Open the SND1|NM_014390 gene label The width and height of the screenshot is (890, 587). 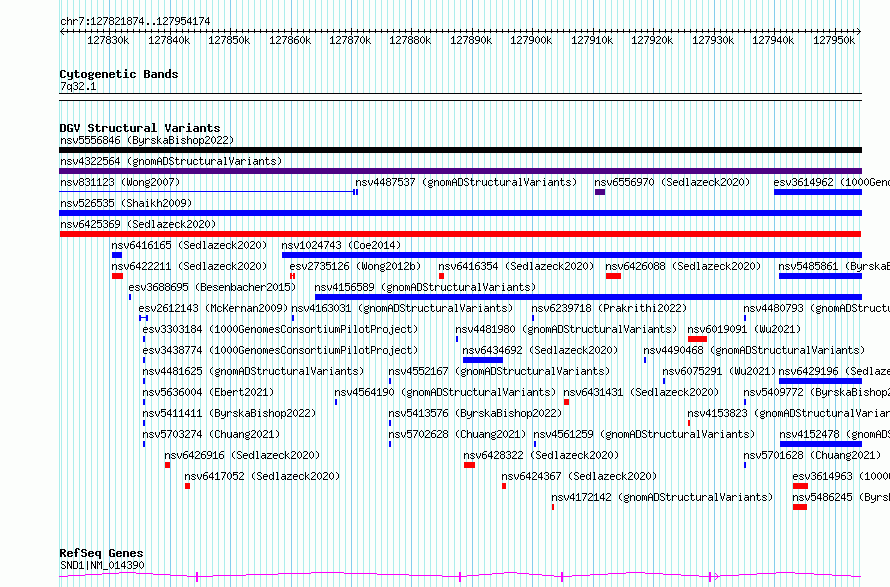click(x=102, y=565)
